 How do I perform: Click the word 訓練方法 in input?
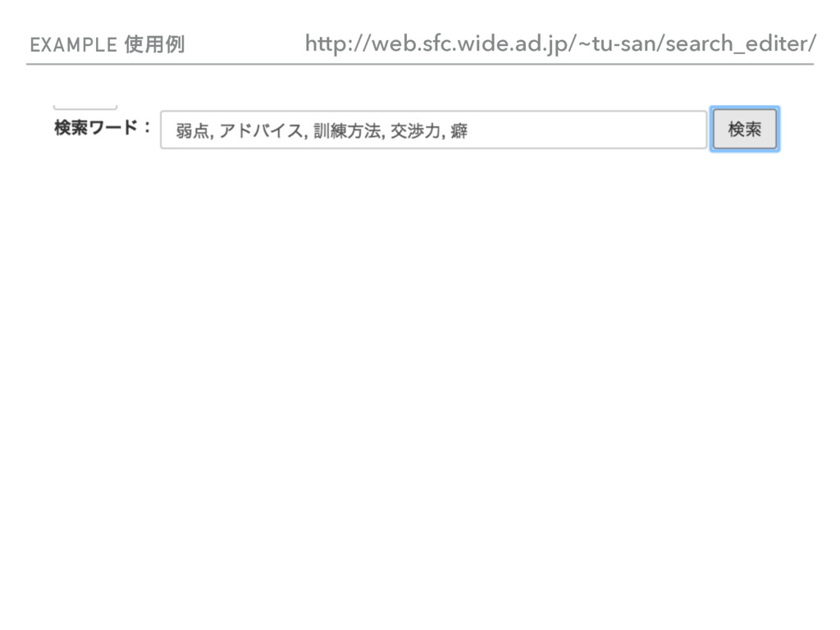347,130
